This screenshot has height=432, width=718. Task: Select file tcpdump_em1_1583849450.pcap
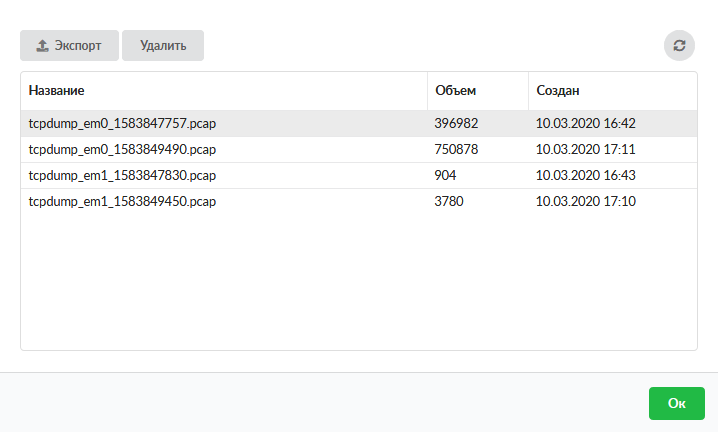[123, 201]
